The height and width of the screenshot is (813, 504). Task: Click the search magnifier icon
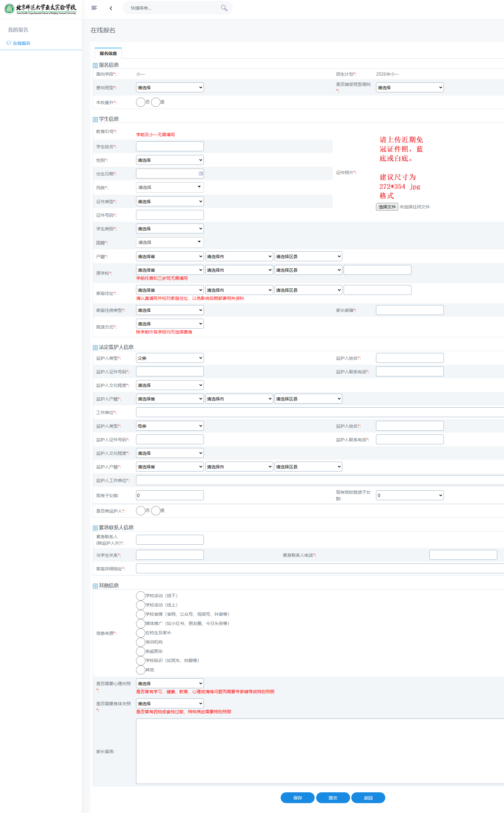224,8
